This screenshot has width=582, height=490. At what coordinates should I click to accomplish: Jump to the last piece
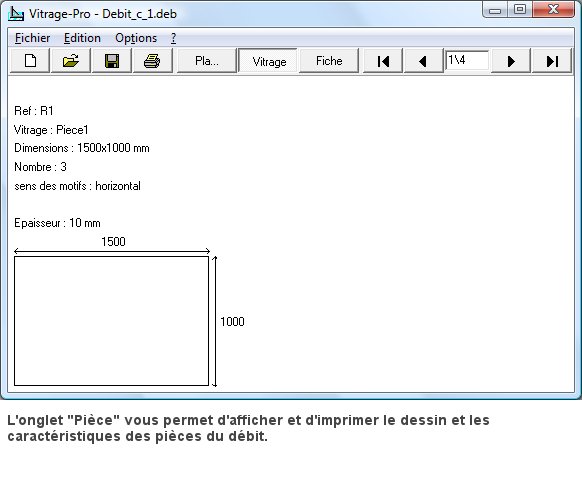(x=552, y=61)
